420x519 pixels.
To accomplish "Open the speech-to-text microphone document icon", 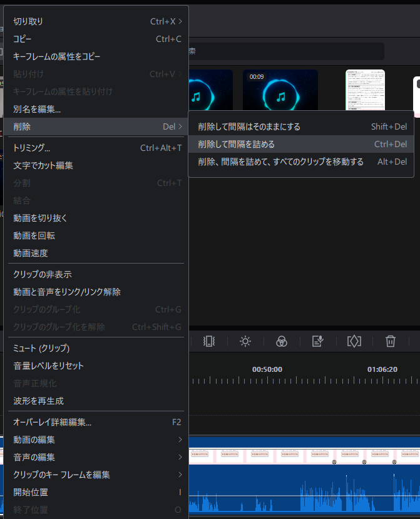I will click(318, 341).
